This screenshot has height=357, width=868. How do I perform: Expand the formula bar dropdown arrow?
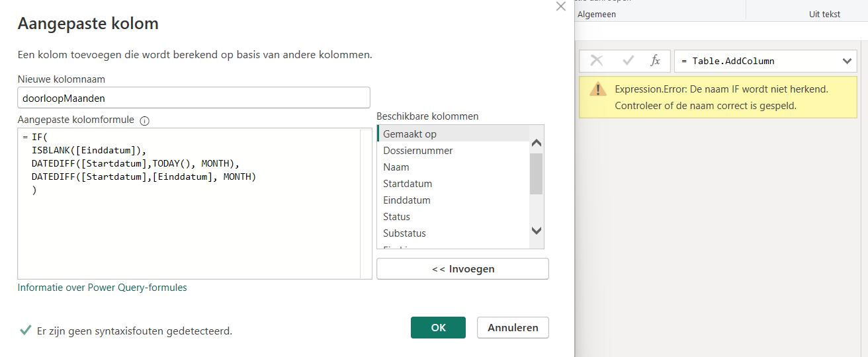coord(847,61)
